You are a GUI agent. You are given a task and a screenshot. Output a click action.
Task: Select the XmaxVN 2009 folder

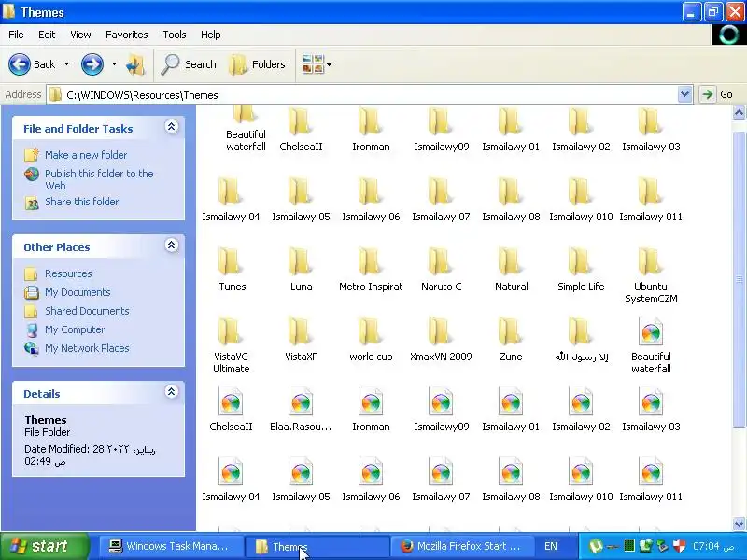(x=441, y=339)
